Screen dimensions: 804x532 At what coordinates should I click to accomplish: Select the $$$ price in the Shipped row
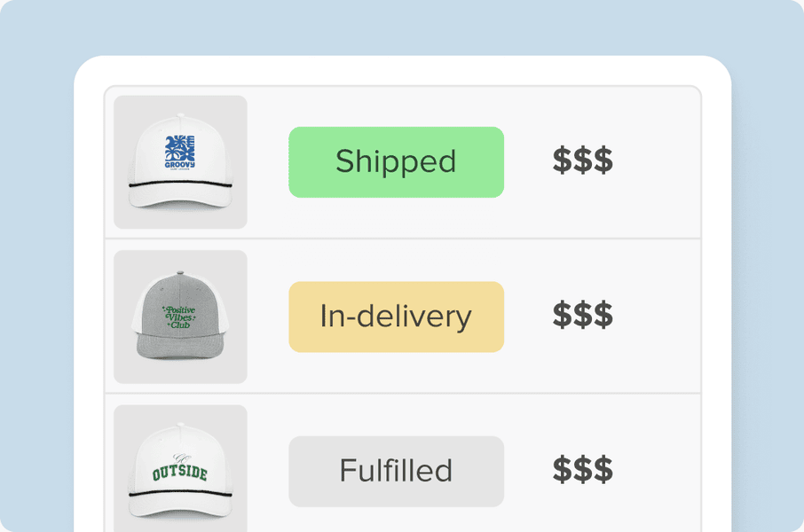582,161
